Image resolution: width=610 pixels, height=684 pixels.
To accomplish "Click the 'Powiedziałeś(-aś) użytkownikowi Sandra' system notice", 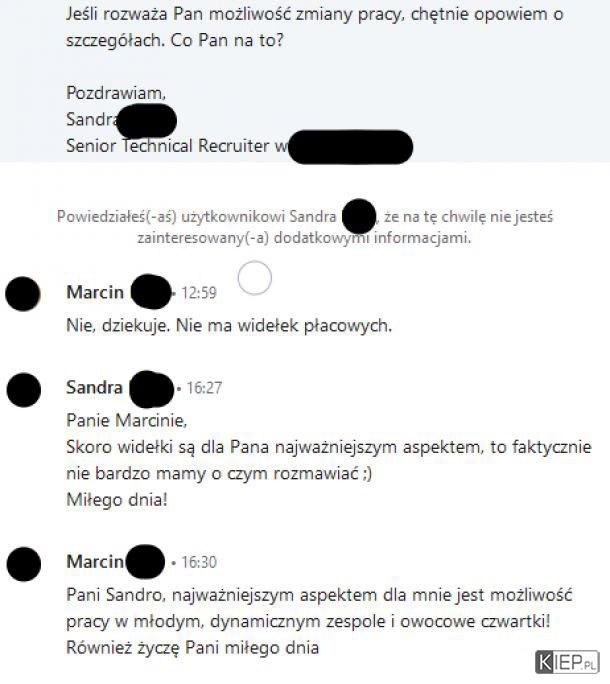I will pos(305,227).
